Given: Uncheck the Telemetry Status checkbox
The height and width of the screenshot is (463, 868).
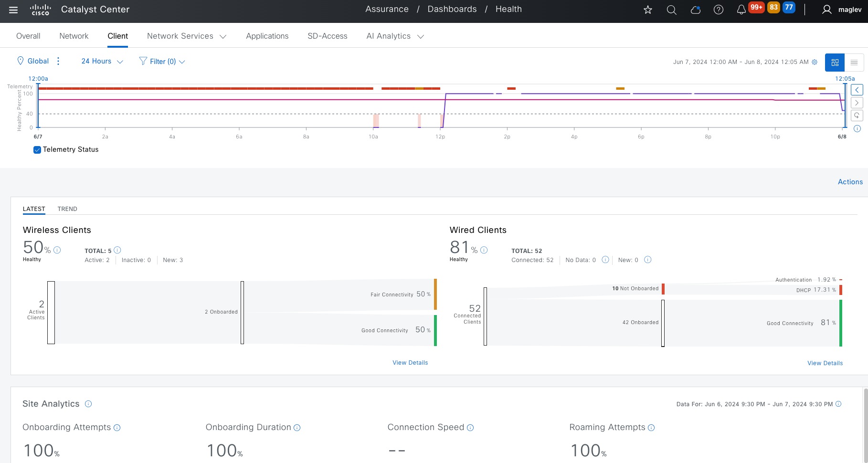Looking at the screenshot, I should pyautogui.click(x=37, y=150).
